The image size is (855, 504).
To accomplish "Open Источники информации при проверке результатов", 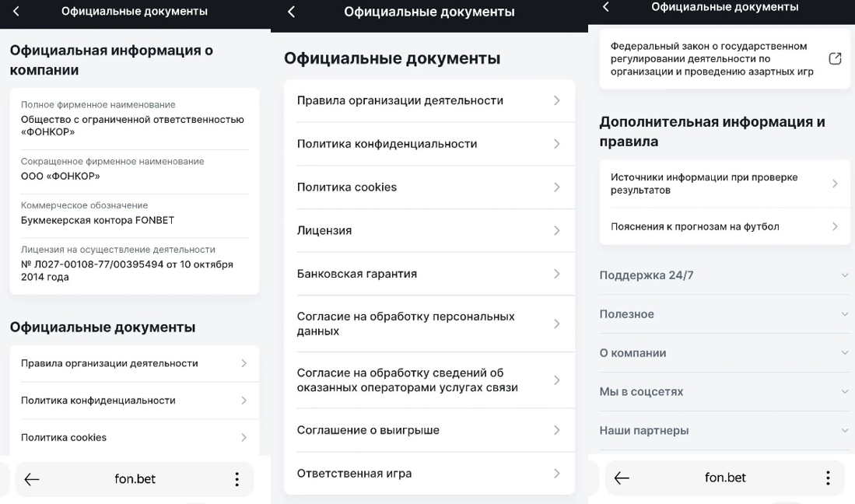I will point(724,184).
